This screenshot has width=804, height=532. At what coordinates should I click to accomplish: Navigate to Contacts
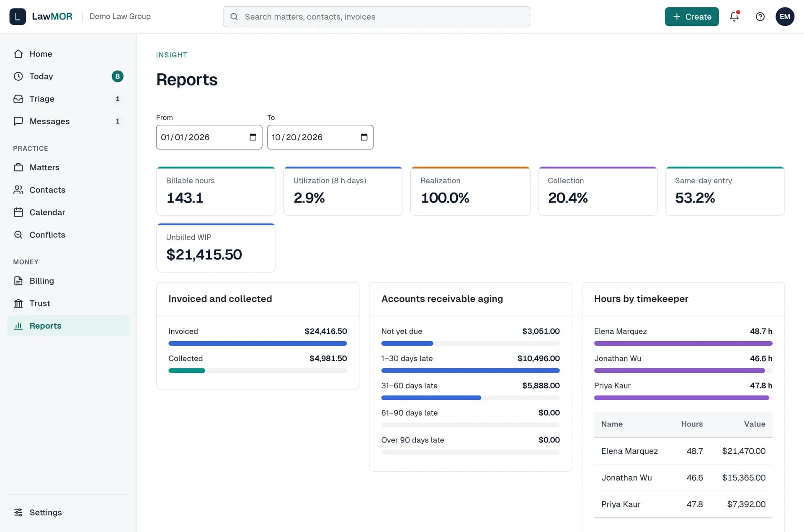[x=68, y=190]
